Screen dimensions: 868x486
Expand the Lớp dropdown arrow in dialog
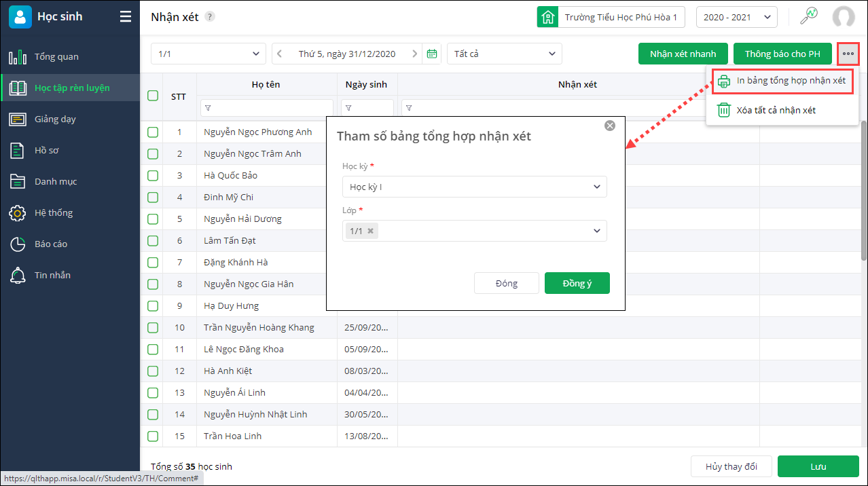597,231
